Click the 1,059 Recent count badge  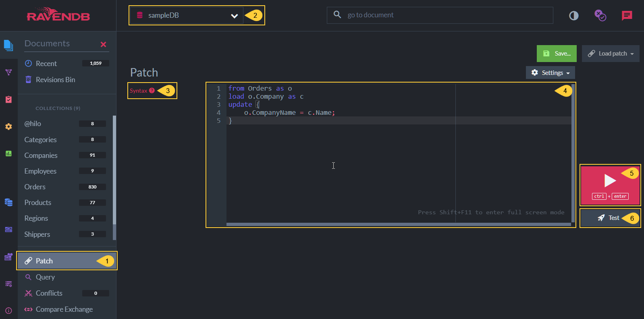pyautogui.click(x=96, y=63)
